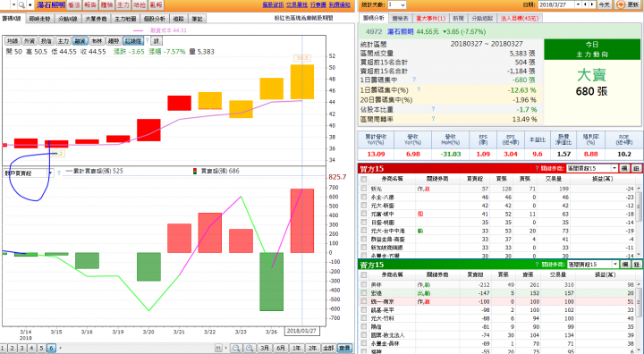
Task: Open the 主力地圖 tab
Action: tap(125, 19)
